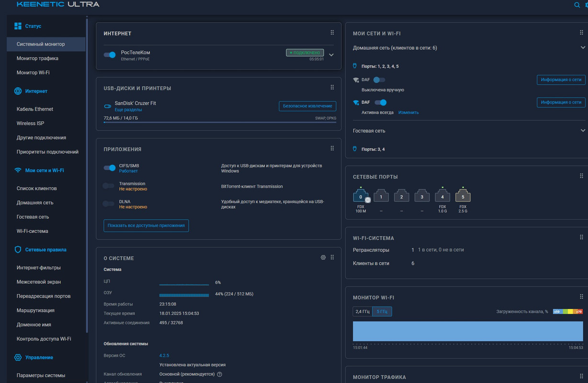The height and width of the screenshot is (383, 588).
Task: Switch Wi-Fi monitor to 5 ГГц tab
Action: (382, 312)
